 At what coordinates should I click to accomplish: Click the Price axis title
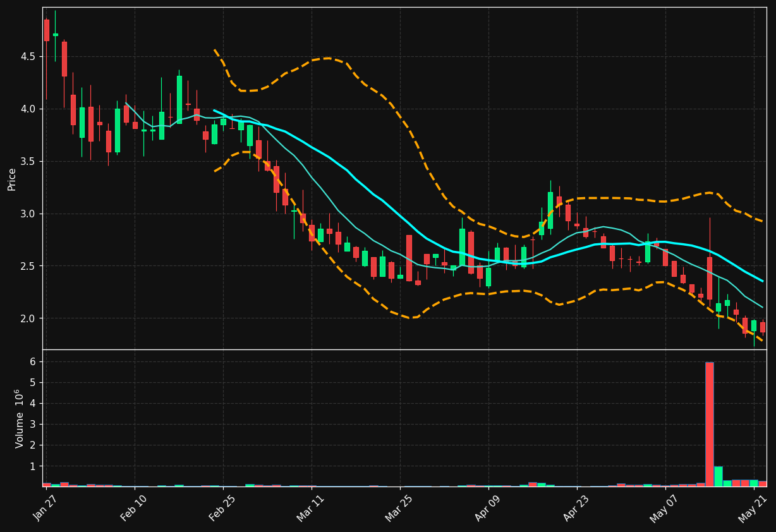click(12, 179)
